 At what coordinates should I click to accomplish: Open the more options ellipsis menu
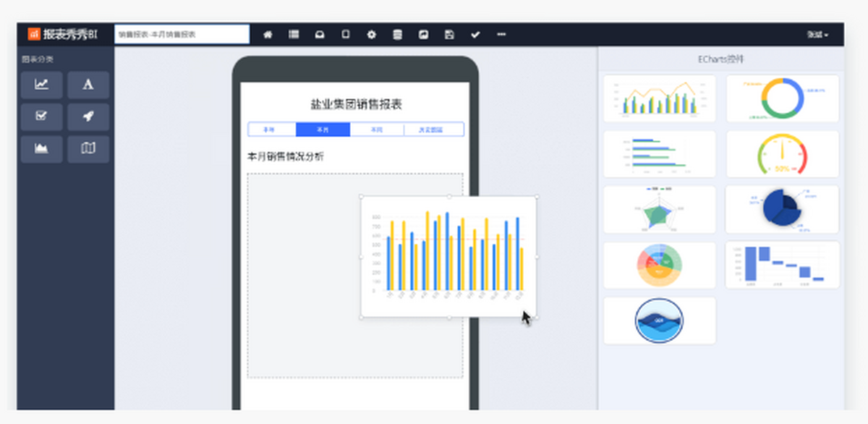[501, 34]
